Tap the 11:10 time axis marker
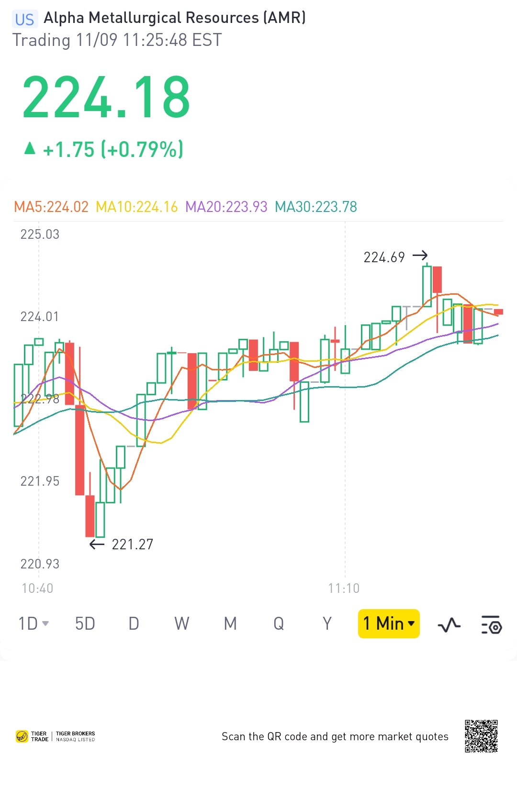 [344, 588]
